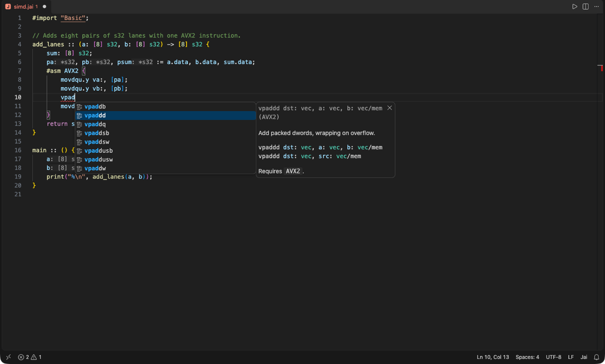Viewport: 605px width, 364px height.
Task: Choose vpaddb from the suggestion list
Action: [x=166, y=106]
